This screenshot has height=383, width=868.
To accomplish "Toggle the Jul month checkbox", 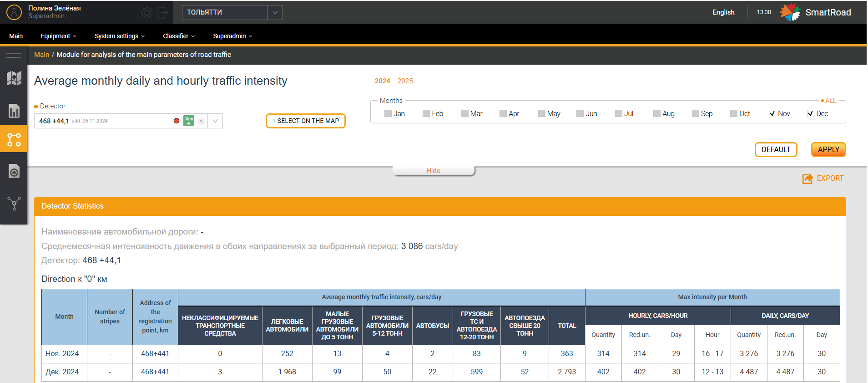I will pyautogui.click(x=619, y=113).
